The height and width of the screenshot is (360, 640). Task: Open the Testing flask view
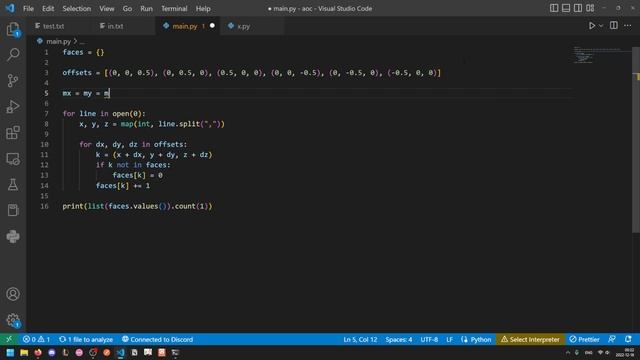click(x=13, y=184)
